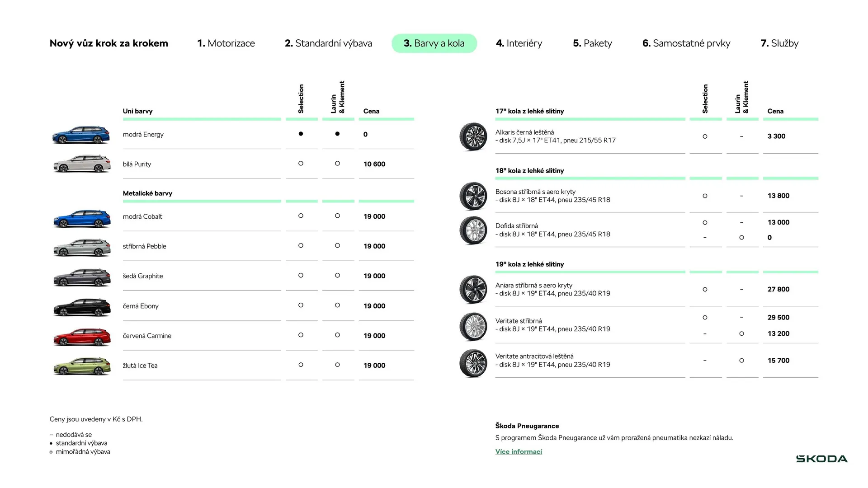Open the 6. Samostatné prvky tab
Image resolution: width=868 pixels, height=488 pixels.
pyautogui.click(x=686, y=43)
